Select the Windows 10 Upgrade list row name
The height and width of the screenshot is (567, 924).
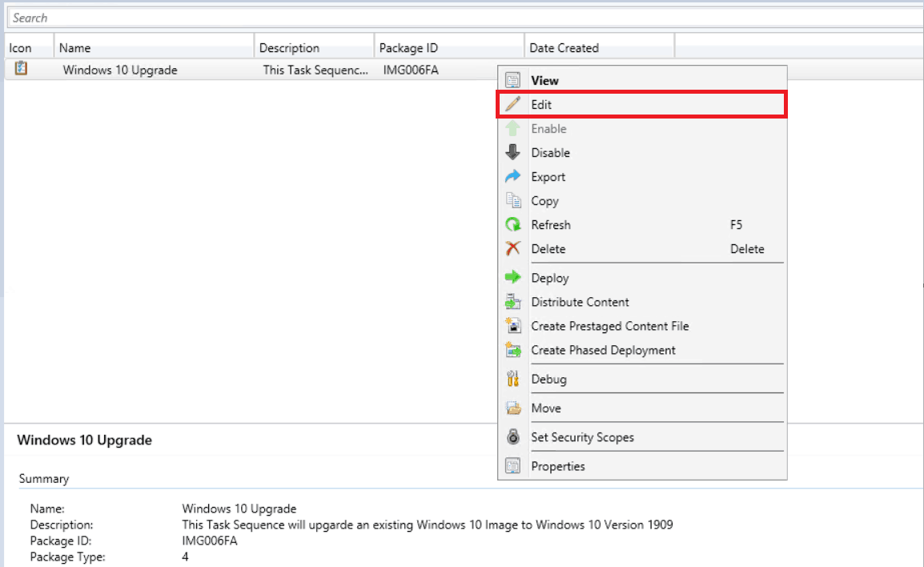pyautogui.click(x=120, y=70)
